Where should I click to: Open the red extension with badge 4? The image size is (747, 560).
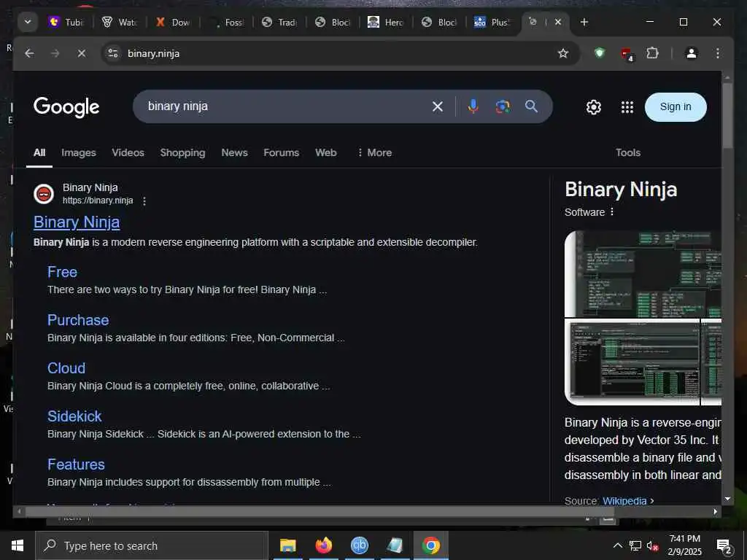pyautogui.click(x=627, y=54)
